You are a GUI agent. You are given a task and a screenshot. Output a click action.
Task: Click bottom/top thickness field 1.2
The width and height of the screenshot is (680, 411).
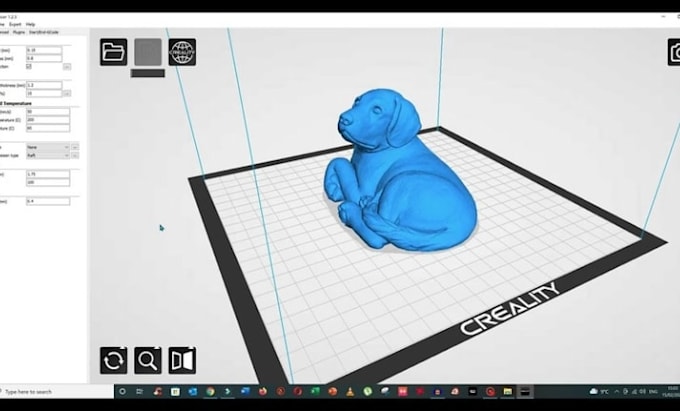tap(44, 85)
